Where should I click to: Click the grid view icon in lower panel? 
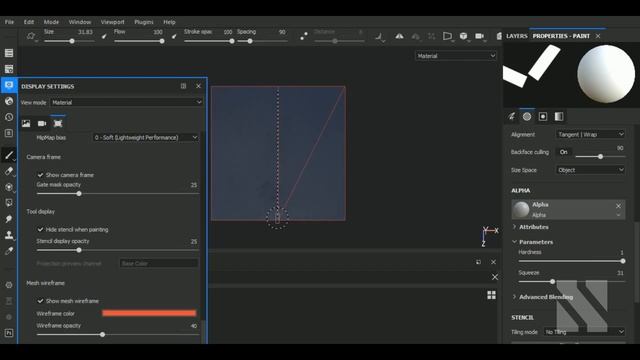click(491, 295)
